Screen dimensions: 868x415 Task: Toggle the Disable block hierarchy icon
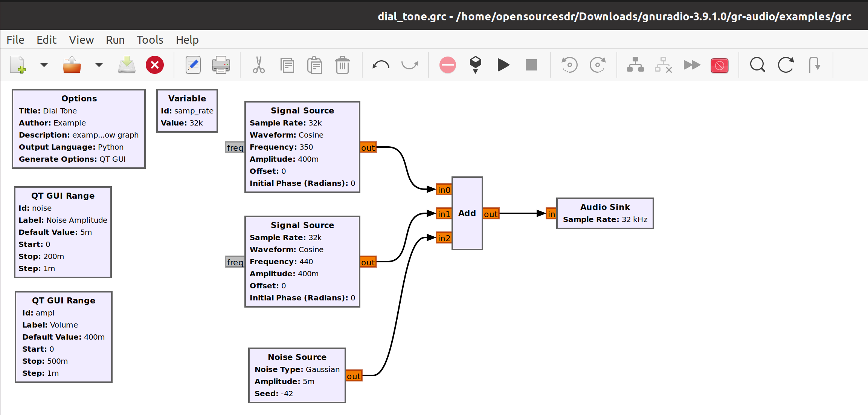663,65
